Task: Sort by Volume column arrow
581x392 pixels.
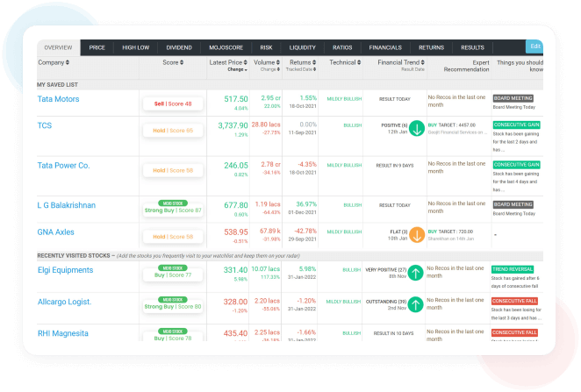Action: 285,63
